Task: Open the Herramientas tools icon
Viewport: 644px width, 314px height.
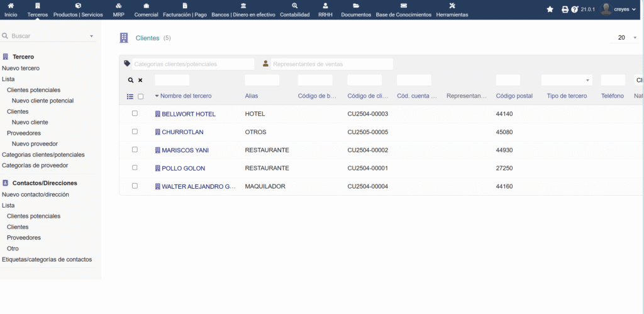Action: pyautogui.click(x=452, y=9)
